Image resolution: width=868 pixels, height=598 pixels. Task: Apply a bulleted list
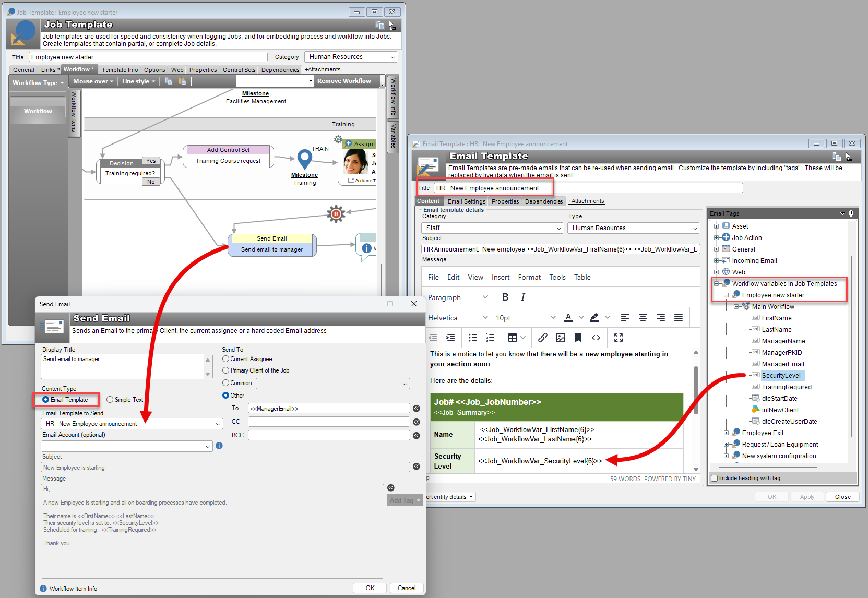point(473,338)
